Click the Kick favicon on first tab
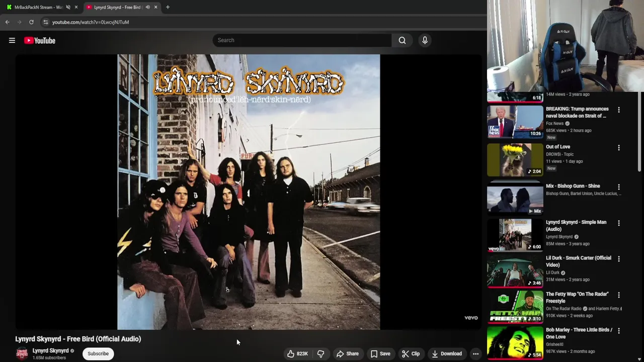Image resolution: width=644 pixels, height=362 pixels. (x=9, y=8)
